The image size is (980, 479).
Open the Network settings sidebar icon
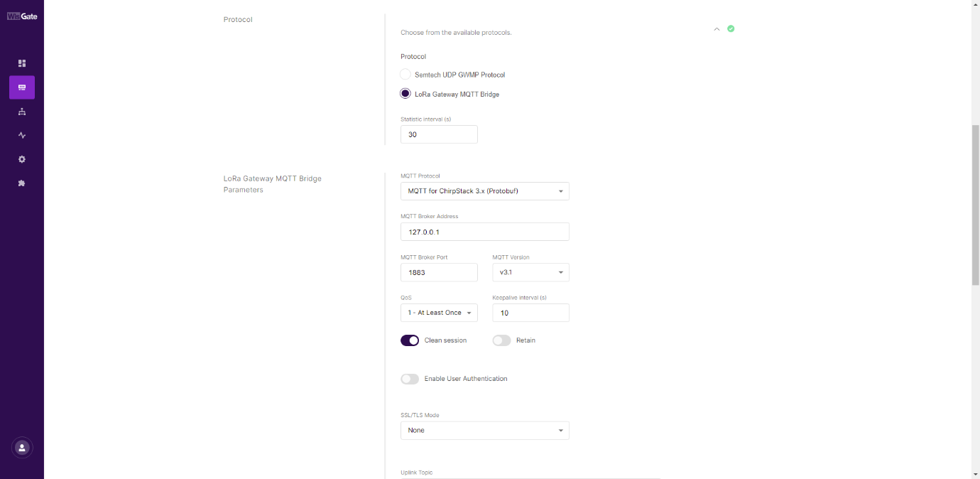tap(22, 112)
